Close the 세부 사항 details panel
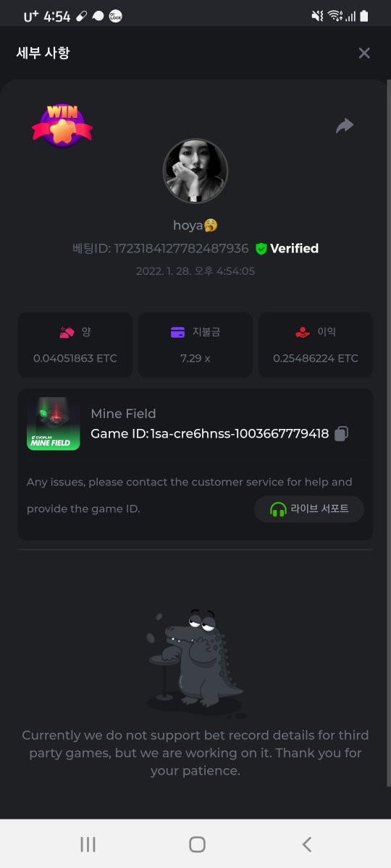This screenshot has height=868, width=391. pyautogui.click(x=364, y=53)
